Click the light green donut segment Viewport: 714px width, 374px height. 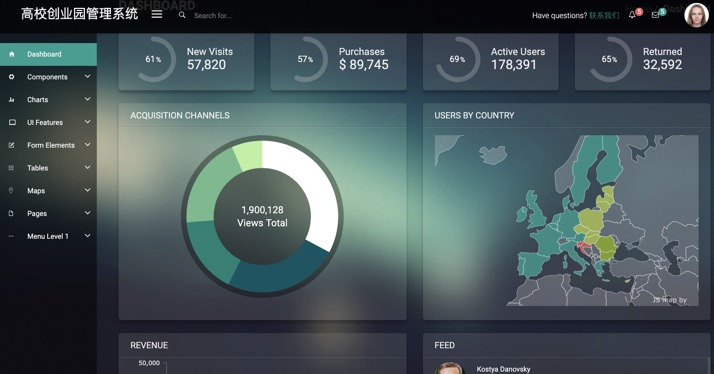pyautogui.click(x=249, y=155)
